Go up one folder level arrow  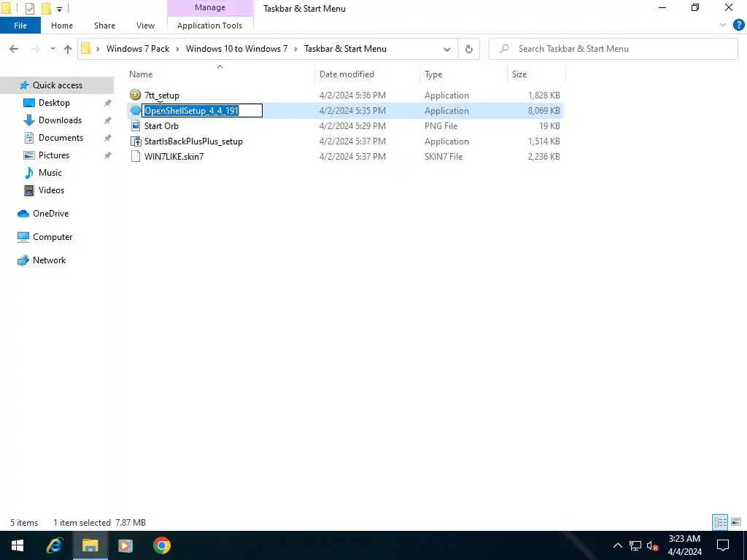point(68,49)
